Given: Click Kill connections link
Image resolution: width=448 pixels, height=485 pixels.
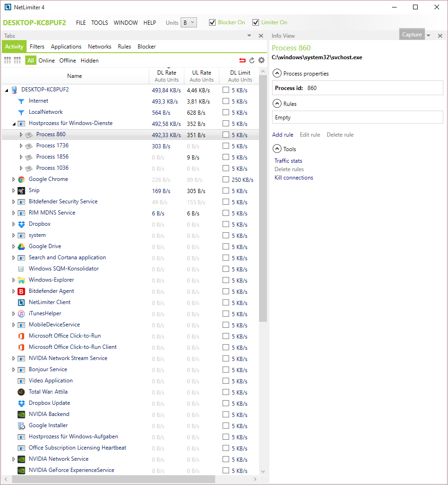Looking at the screenshot, I should coord(294,178).
